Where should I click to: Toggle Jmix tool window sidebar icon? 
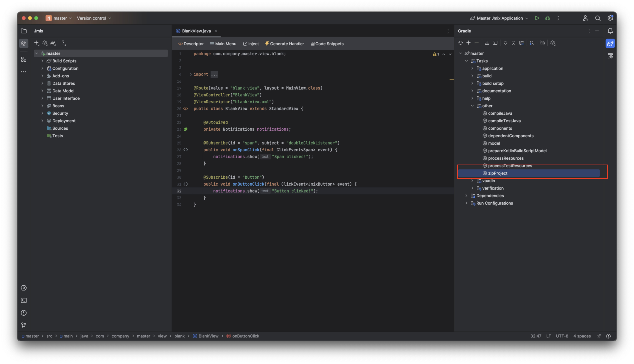(24, 43)
